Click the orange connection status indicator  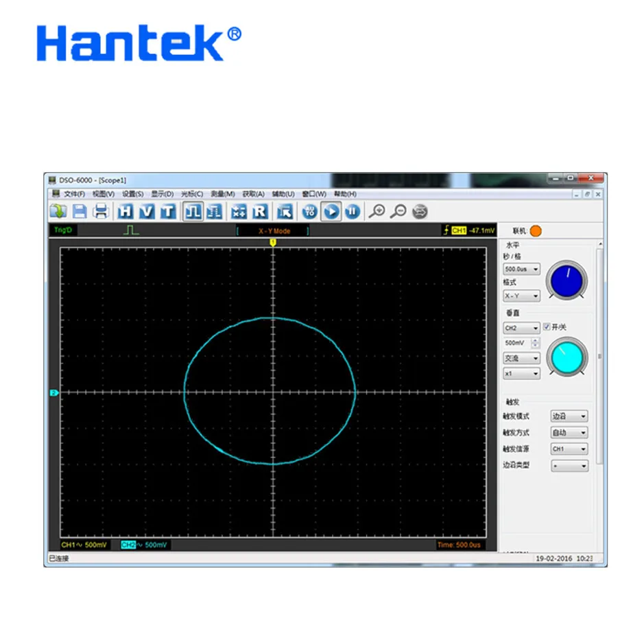536,231
